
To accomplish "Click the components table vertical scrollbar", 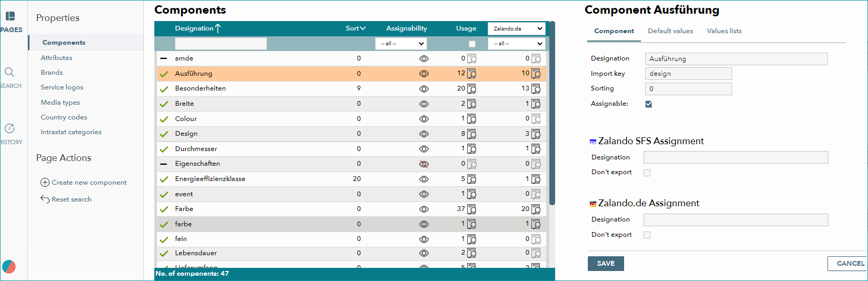I will pyautogui.click(x=552, y=113).
